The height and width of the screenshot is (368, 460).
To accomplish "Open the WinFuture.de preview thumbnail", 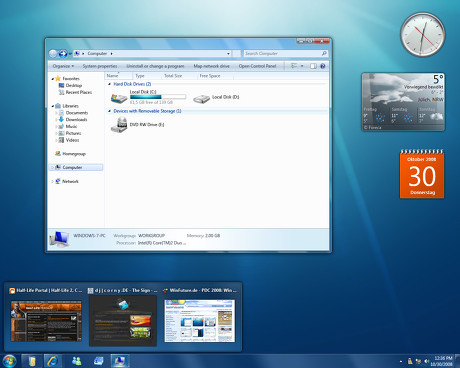I will [x=199, y=321].
